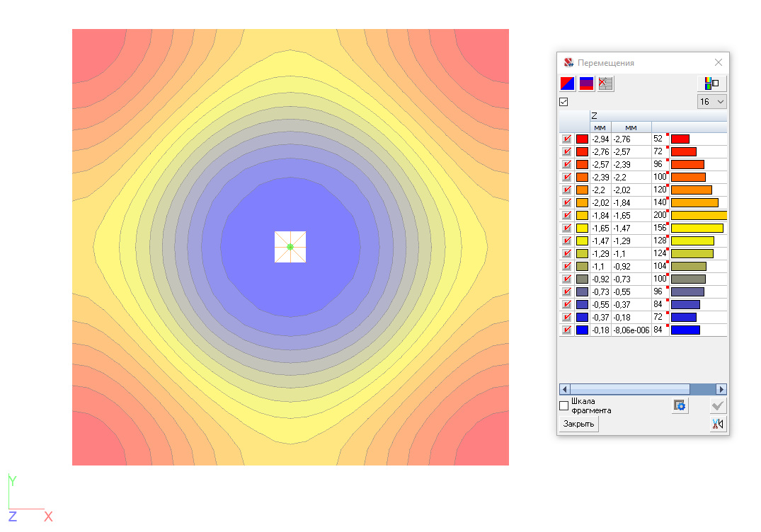Uncheck the -2,2 to -2,02 range row

click(566, 190)
